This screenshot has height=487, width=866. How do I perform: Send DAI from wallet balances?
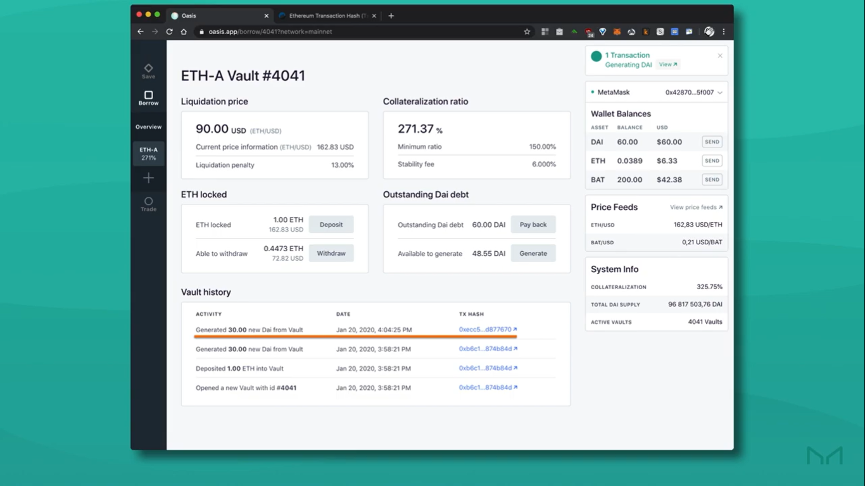click(x=712, y=142)
